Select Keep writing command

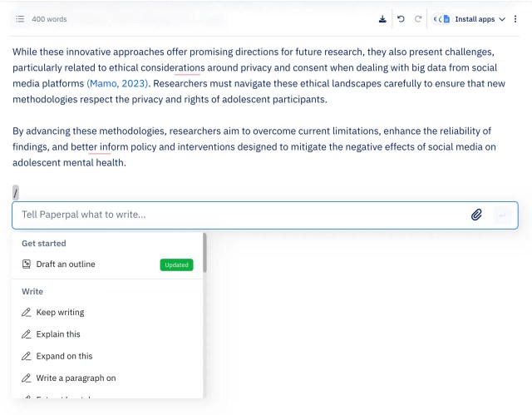click(107, 312)
